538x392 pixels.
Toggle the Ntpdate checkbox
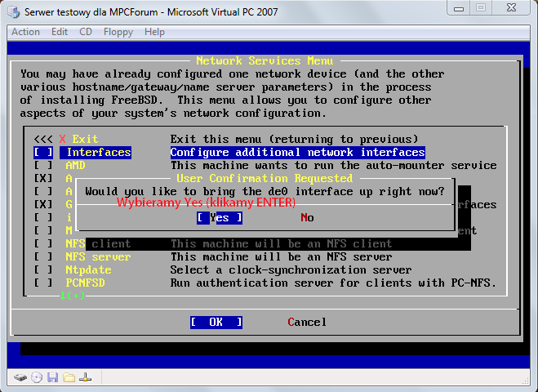(43, 269)
